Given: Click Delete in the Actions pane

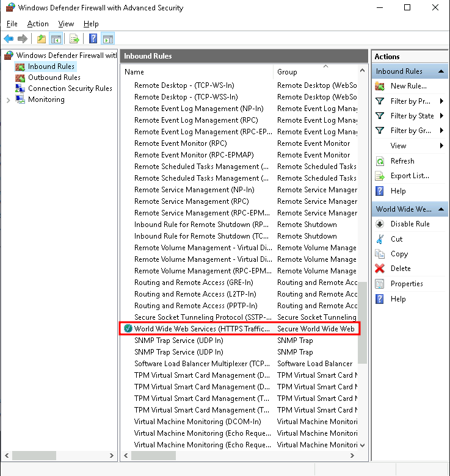Looking at the screenshot, I should [x=401, y=269].
